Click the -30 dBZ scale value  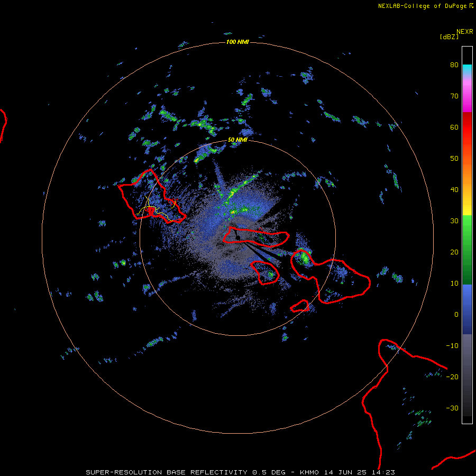[452, 408]
